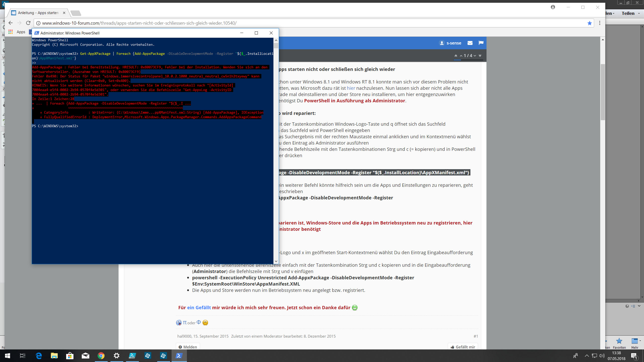The height and width of the screenshot is (362, 644).
Task: Show hidden system tray icons
Action: pos(587,356)
